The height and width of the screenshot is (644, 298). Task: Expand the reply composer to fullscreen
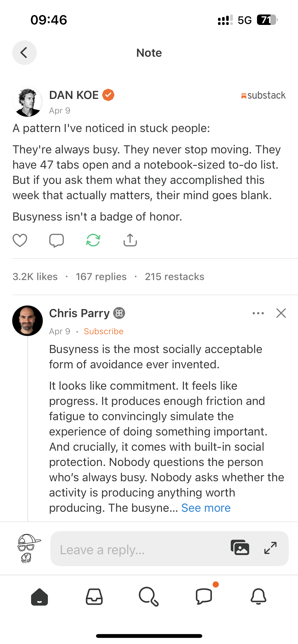(270, 548)
